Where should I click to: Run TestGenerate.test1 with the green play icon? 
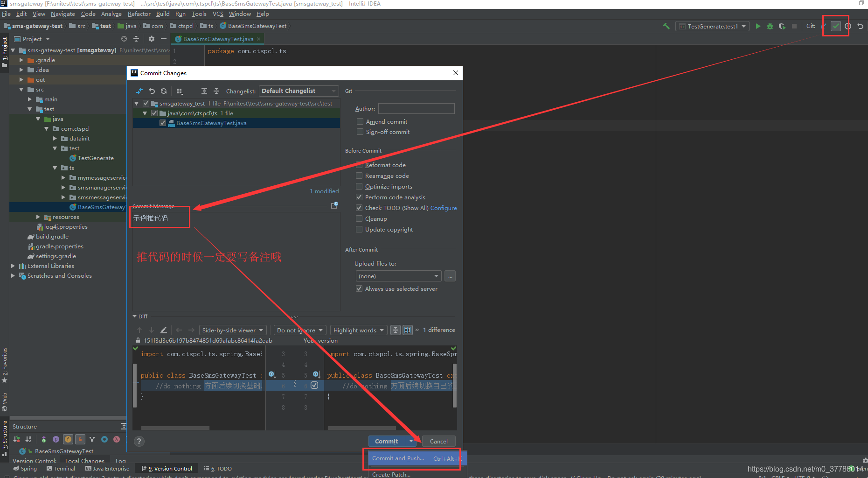758,26
